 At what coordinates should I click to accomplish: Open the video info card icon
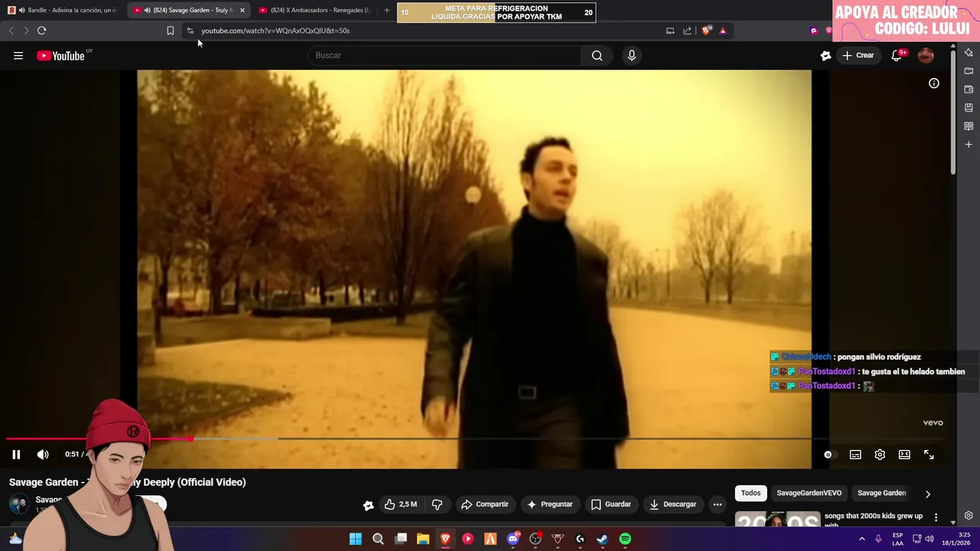tap(934, 83)
